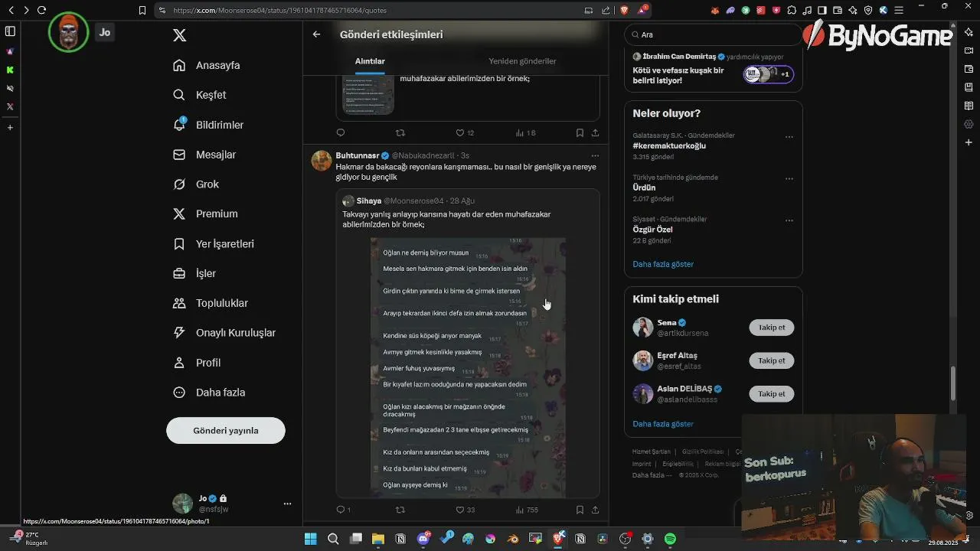Viewport: 980px width, 551px height.
Task: Open Topluluklar communities
Action: (x=211, y=303)
